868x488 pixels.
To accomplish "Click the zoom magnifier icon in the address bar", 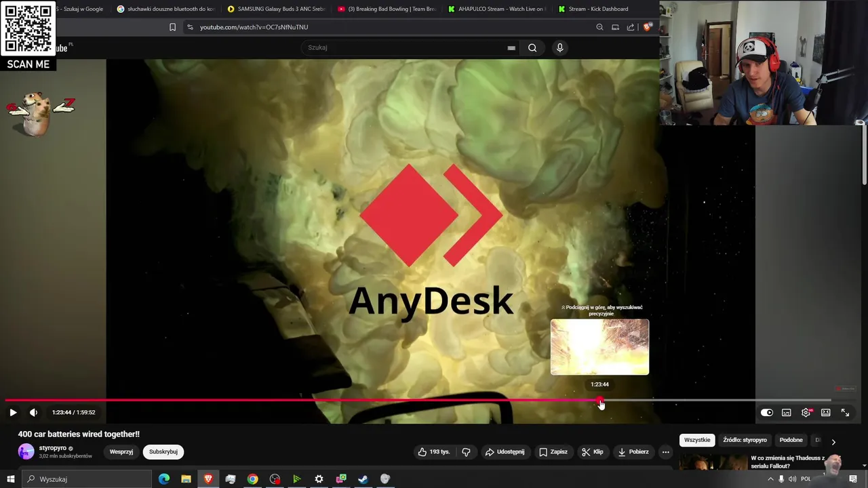I will pyautogui.click(x=599, y=27).
